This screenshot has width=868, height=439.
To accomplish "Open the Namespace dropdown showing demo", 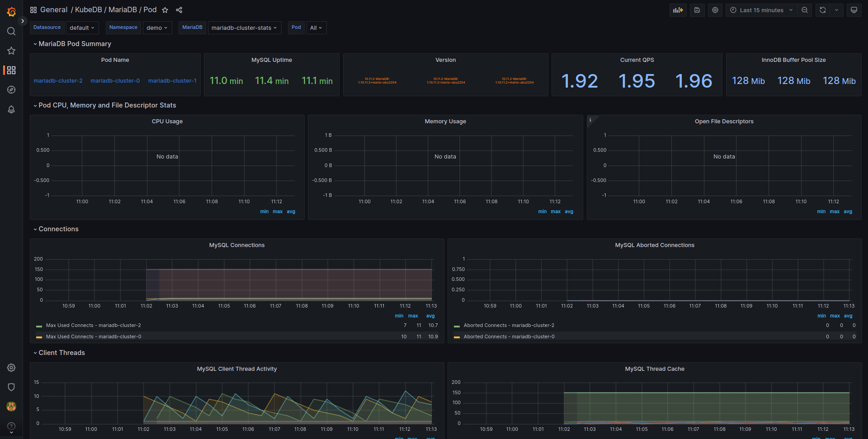I will [x=157, y=28].
